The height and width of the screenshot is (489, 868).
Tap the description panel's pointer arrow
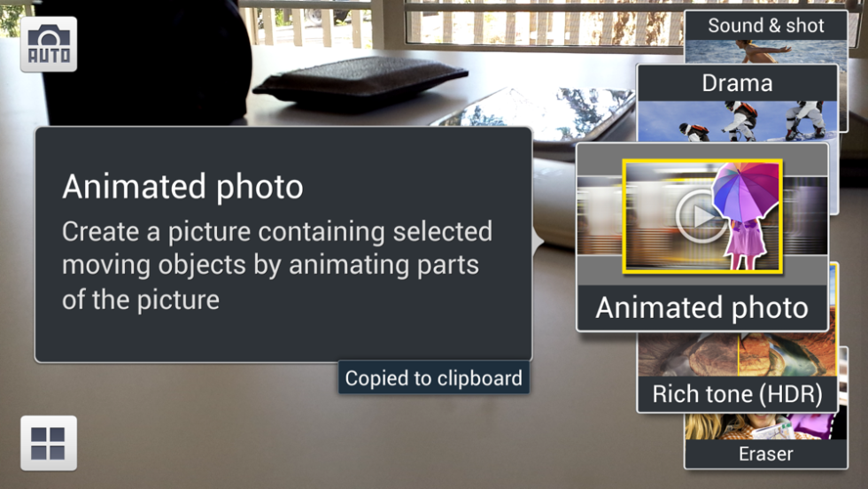pos(538,242)
